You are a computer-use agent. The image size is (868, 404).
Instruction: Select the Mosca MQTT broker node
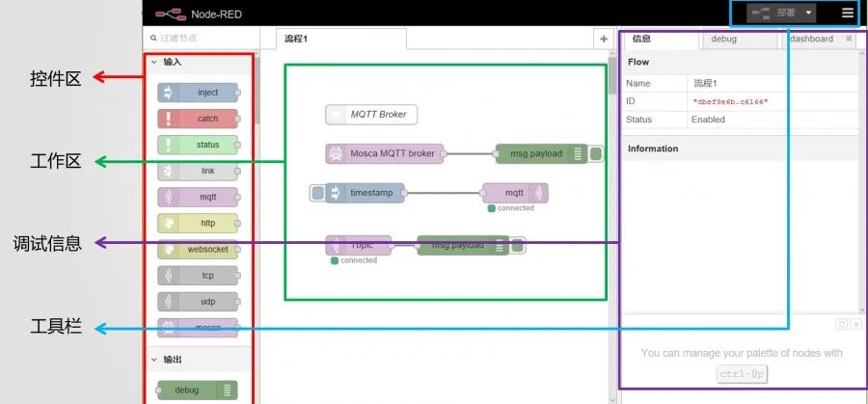[x=385, y=153]
